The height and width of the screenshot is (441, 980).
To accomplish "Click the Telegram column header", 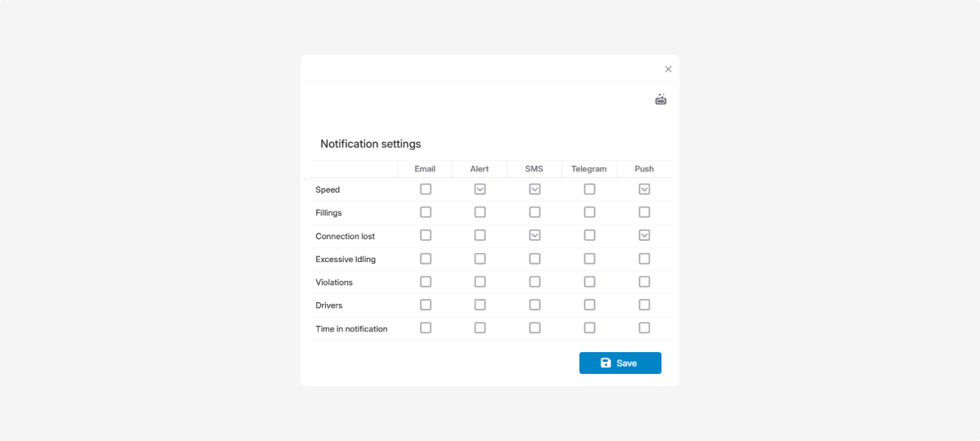I will point(589,169).
